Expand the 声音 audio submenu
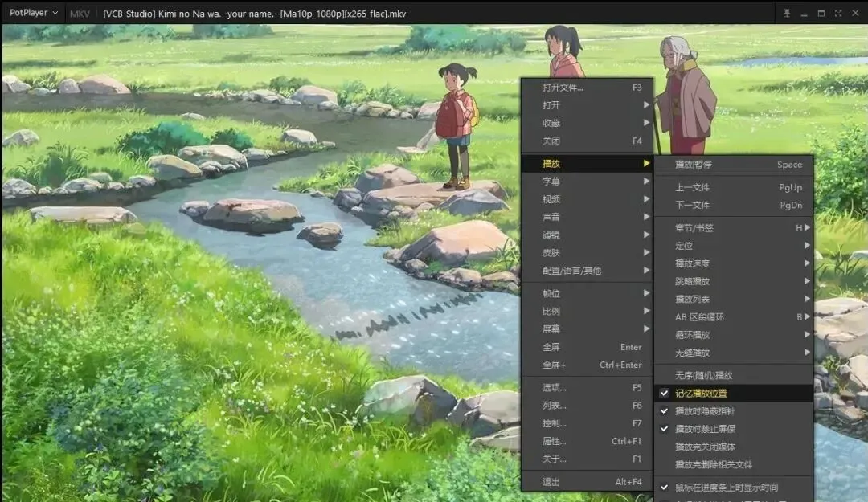Image resolution: width=868 pixels, height=502 pixels. [588, 217]
